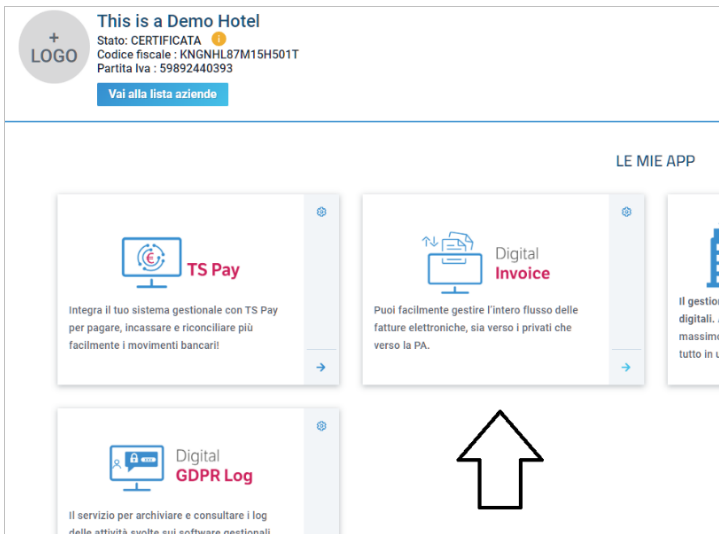Select the 'TS Pay' title text
The image size is (719, 534).
point(213,270)
